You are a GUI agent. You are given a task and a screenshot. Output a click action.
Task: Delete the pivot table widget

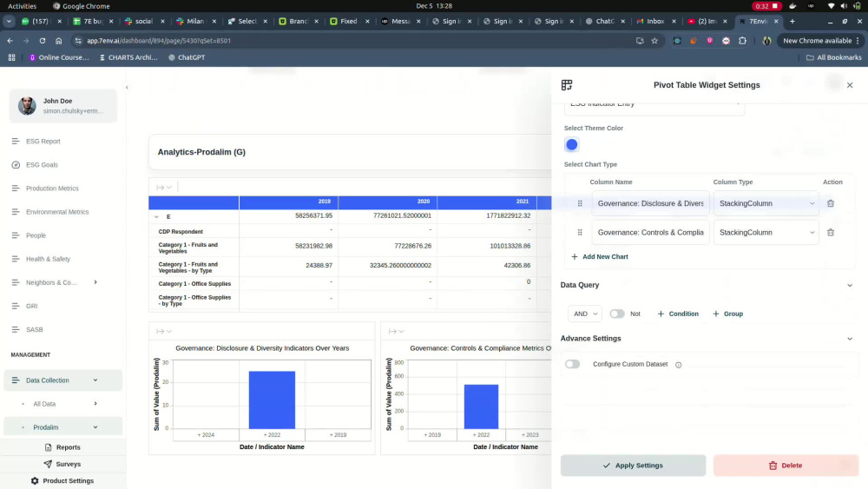click(x=786, y=466)
